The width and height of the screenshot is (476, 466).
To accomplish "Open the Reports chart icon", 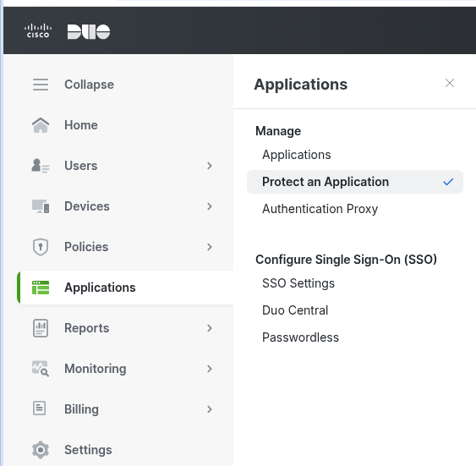I will click(x=41, y=328).
